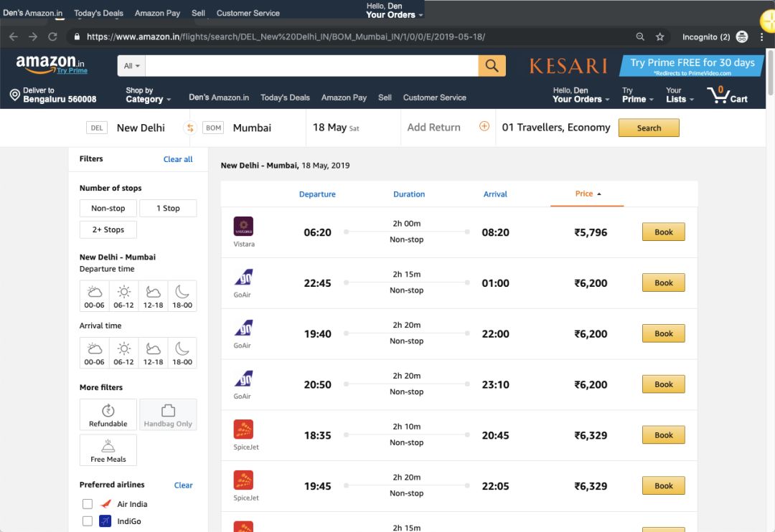
Task: Select 12-18 departure time filter
Action: [x=154, y=296]
